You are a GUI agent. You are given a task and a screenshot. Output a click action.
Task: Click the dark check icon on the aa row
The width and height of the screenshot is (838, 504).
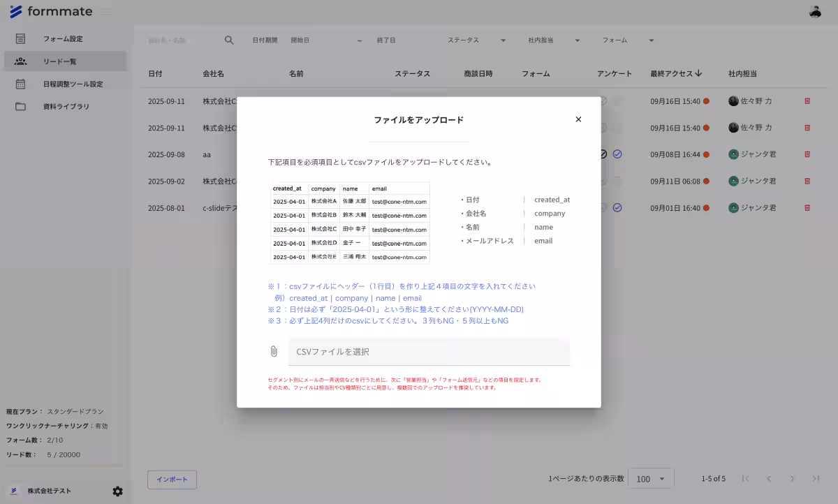tap(602, 154)
